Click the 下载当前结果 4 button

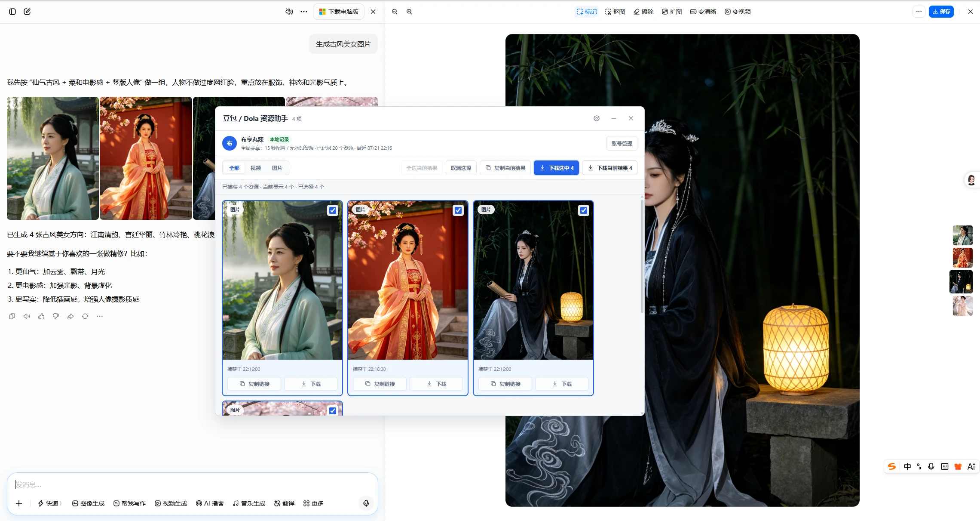(x=610, y=168)
